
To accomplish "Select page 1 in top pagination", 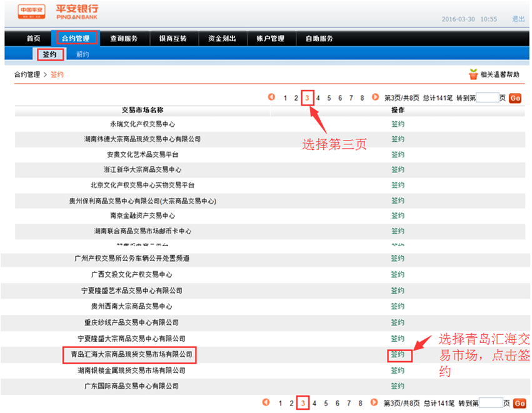I will [285, 98].
